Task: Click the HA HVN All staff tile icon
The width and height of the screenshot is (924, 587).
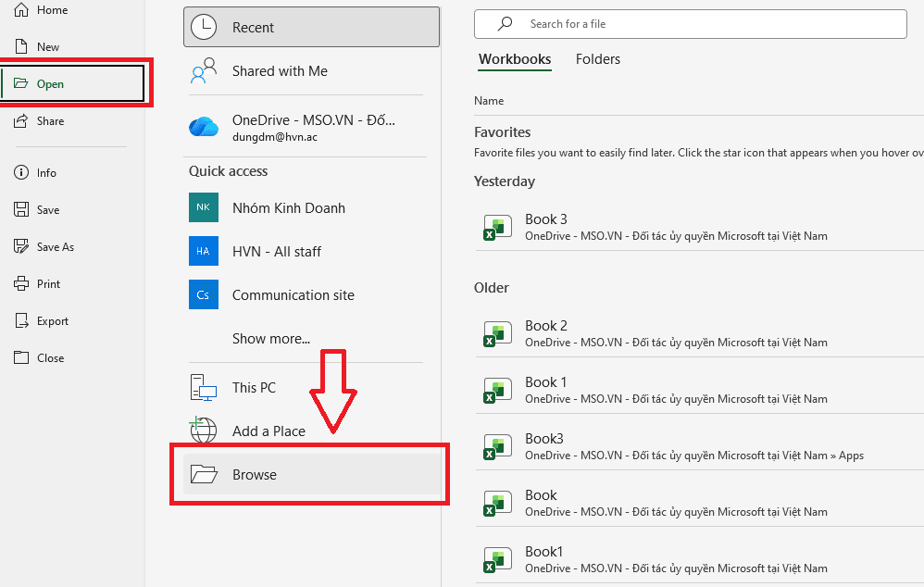Action: pyautogui.click(x=204, y=251)
